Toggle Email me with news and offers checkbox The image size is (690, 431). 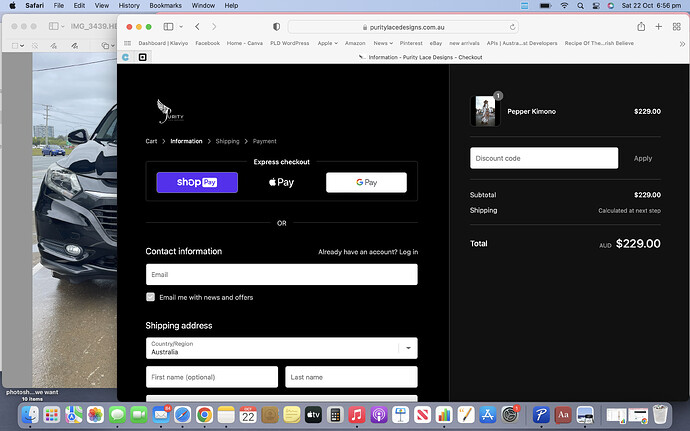(150, 297)
